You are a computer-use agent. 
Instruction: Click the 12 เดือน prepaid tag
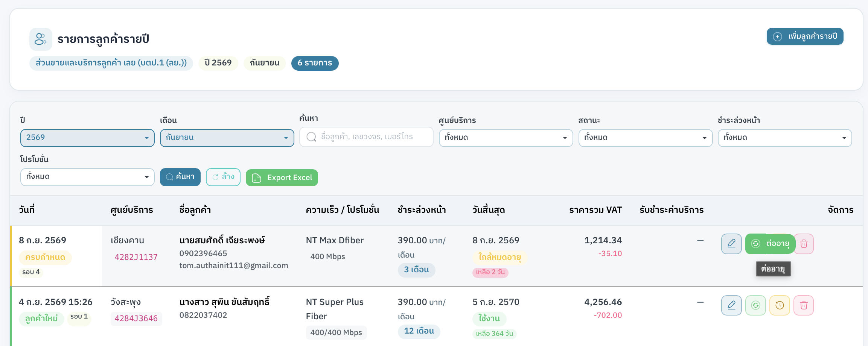click(419, 331)
